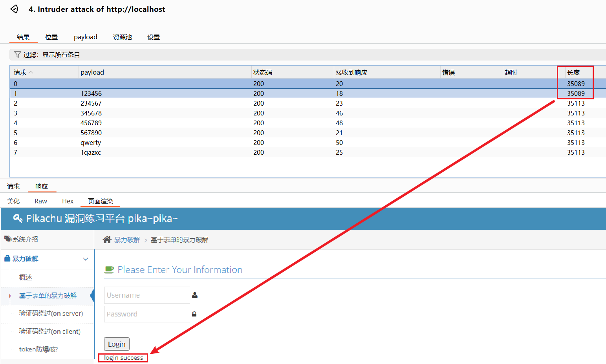
Task: Open the payload tab
Action: coord(86,37)
